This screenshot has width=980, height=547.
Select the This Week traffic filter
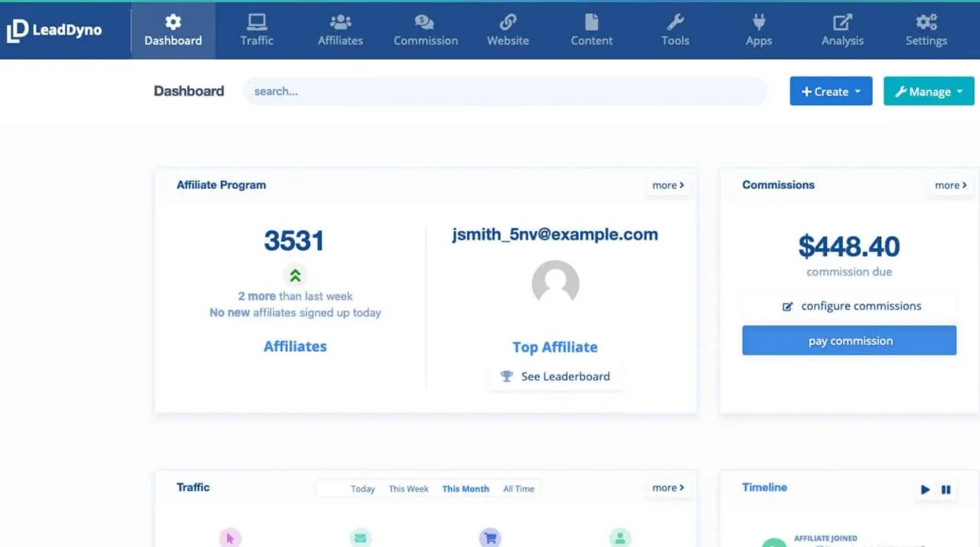(x=408, y=489)
